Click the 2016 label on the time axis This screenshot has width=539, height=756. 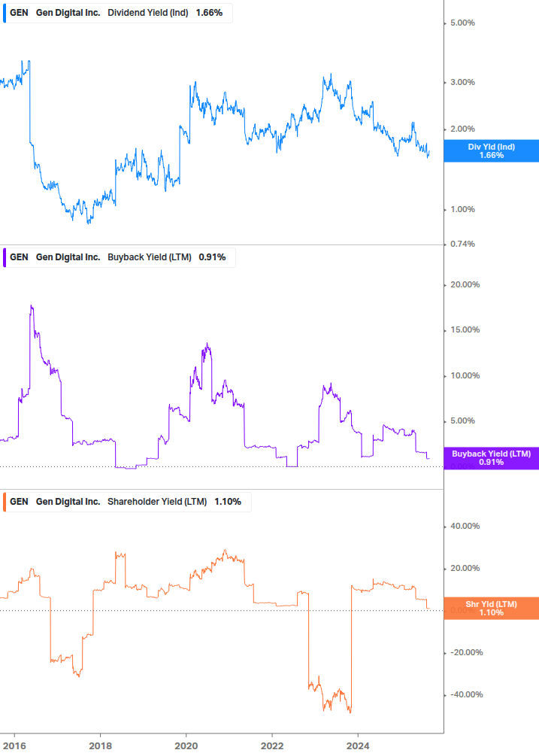point(14,746)
